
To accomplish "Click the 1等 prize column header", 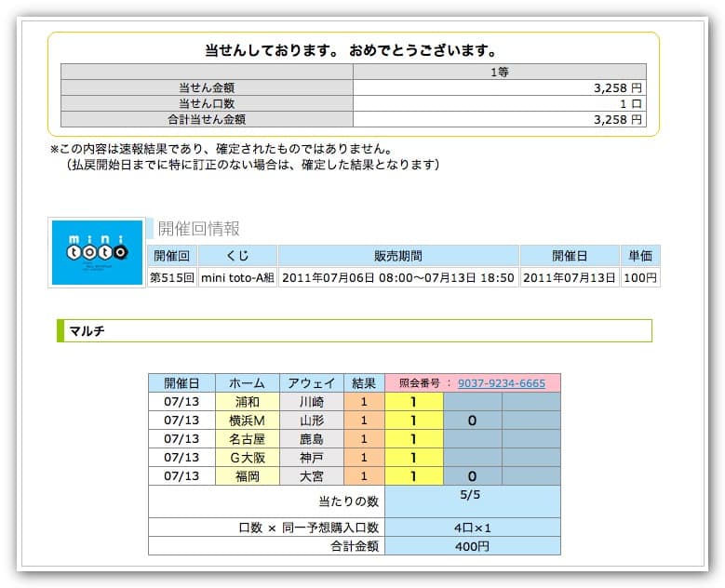I will tap(499, 71).
